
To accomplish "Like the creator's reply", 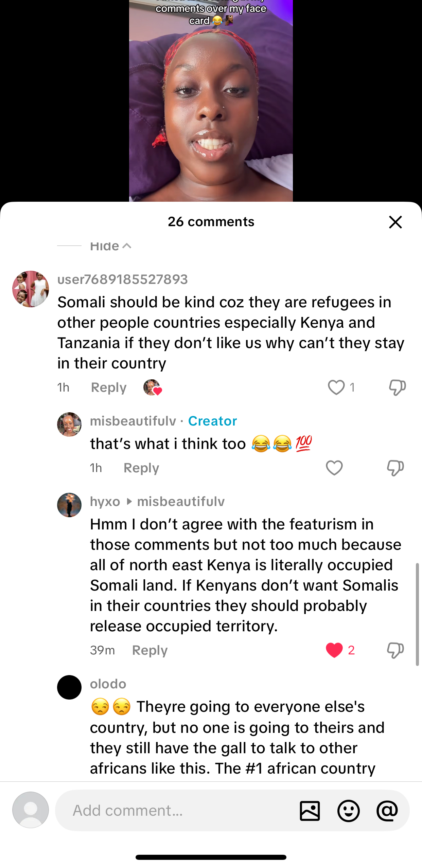I will [x=334, y=468].
